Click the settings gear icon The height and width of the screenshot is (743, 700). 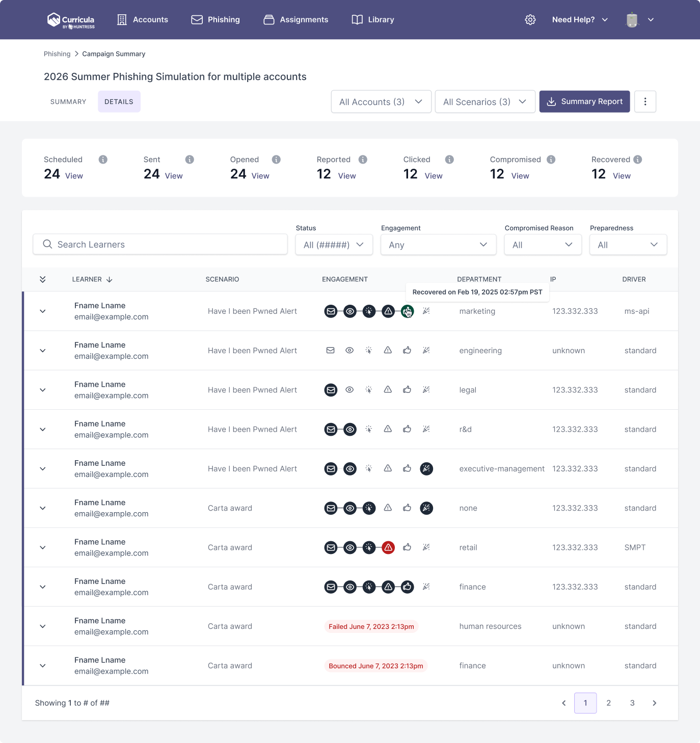click(x=530, y=20)
